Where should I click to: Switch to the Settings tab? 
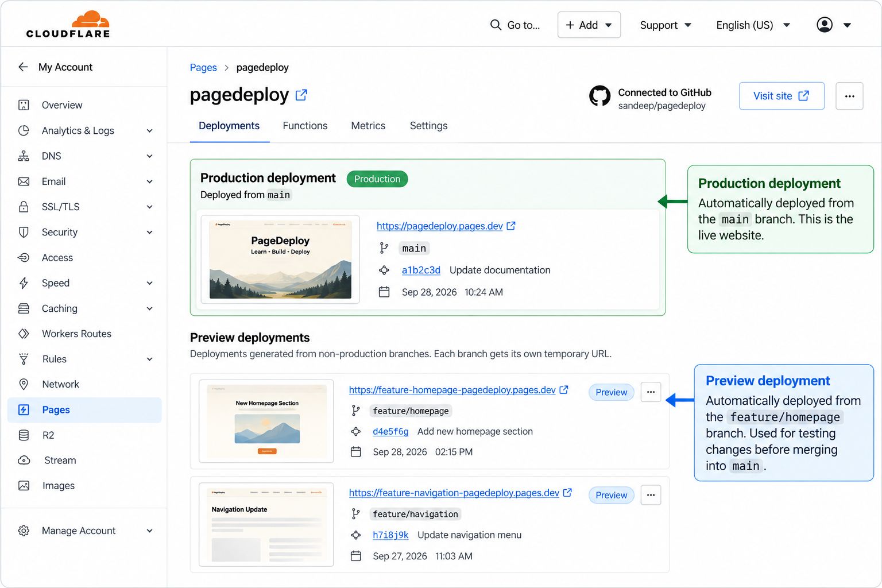click(428, 126)
